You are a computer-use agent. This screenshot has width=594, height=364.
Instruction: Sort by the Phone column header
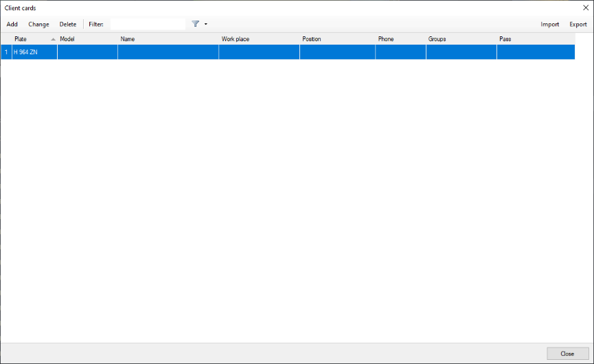click(x=401, y=39)
